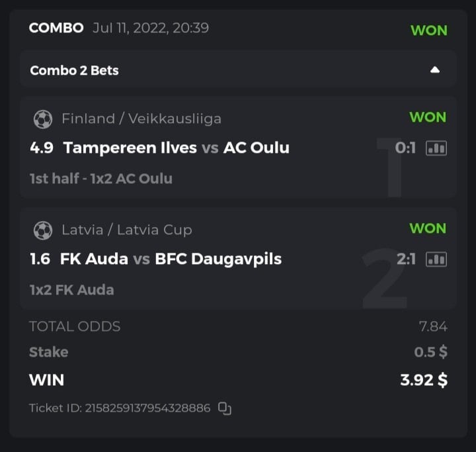Collapse the Combo 2 Bets arrow
The image size is (476, 452).
click(434, 69)
